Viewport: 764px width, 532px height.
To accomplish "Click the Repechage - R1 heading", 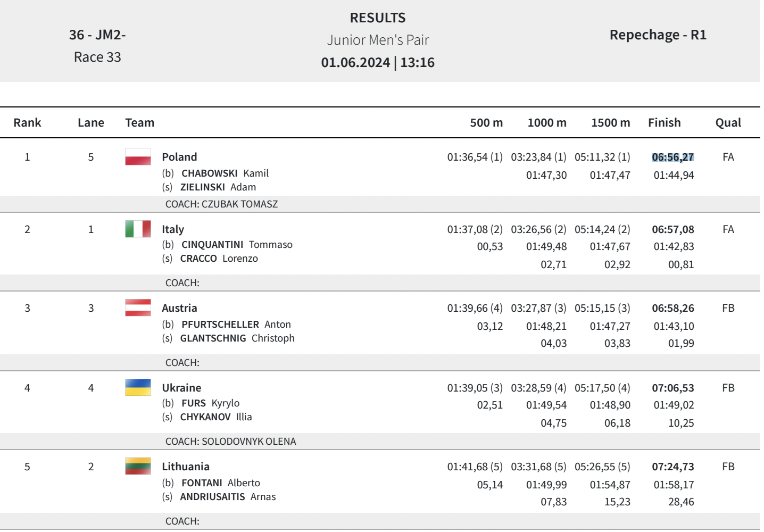I will (x=658, y=35).
